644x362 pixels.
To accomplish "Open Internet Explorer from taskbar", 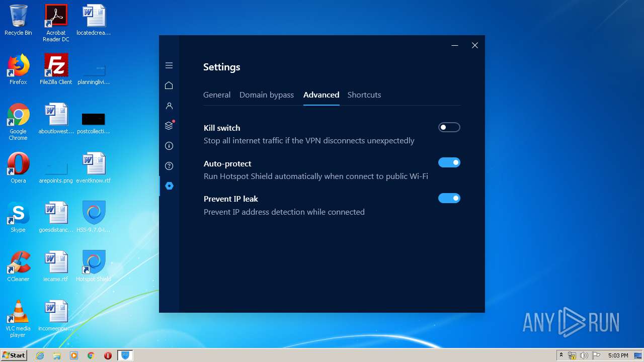I will point(40,355).
